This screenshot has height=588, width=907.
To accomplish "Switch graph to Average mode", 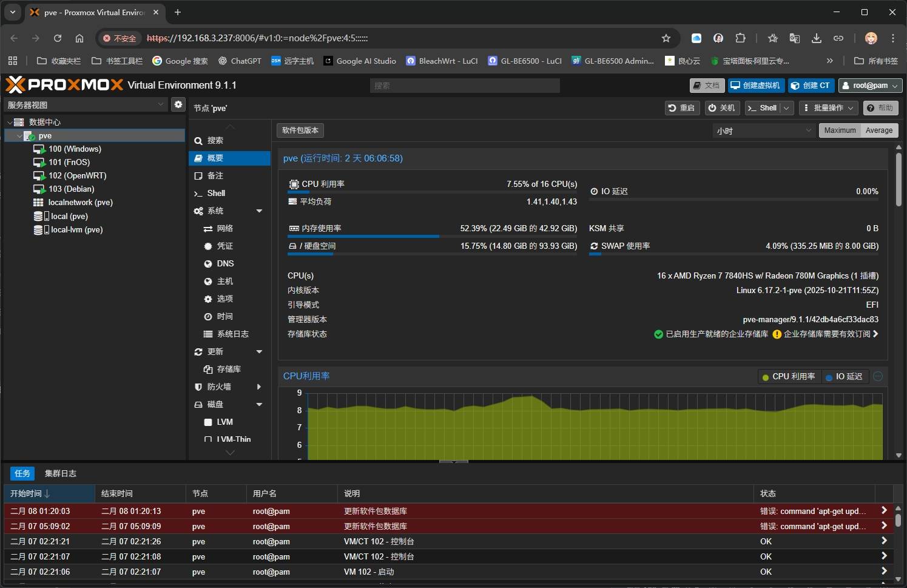I will click(878, 130).
